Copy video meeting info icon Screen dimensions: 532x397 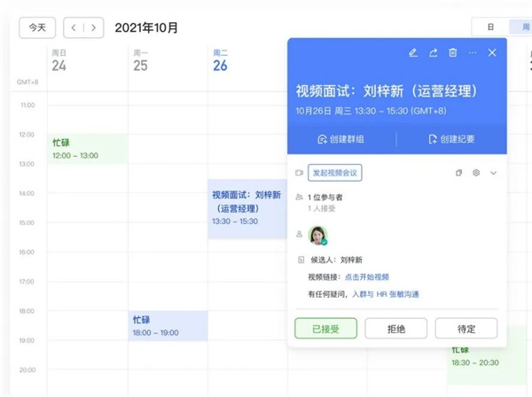pos(459,173)
